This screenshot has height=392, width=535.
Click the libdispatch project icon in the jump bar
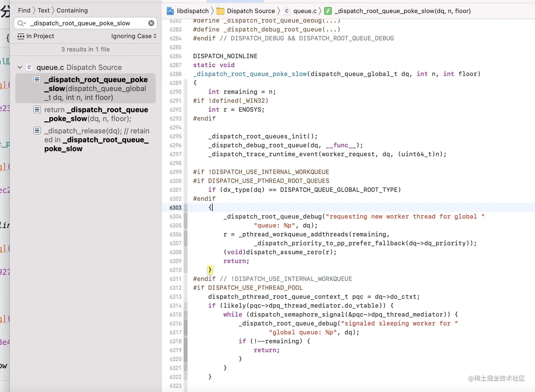170,11
